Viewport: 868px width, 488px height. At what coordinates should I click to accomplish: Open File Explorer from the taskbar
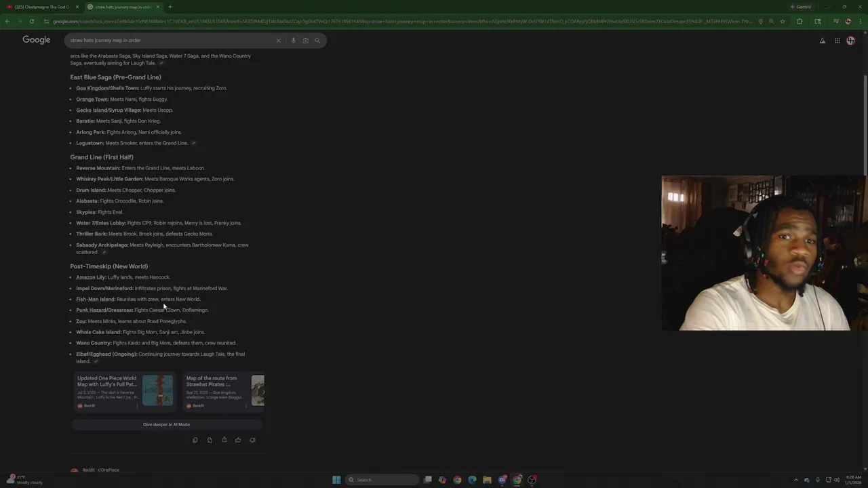(487, 480)
